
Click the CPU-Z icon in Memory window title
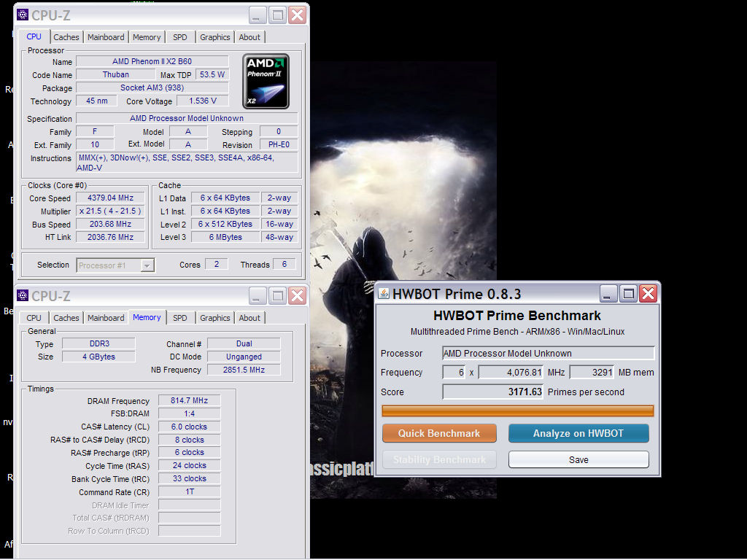coord(23,296)
